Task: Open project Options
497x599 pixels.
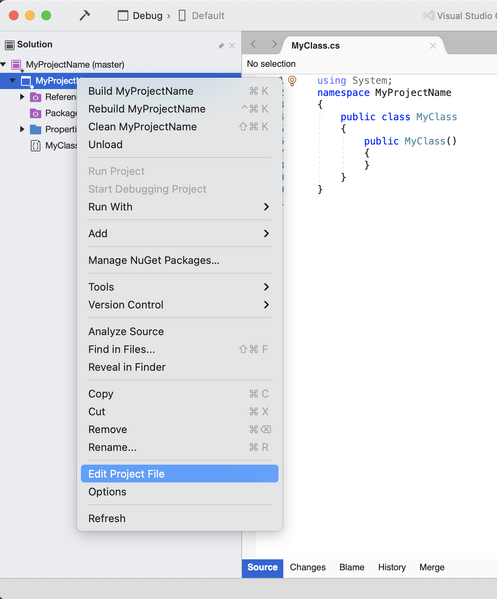Action: (180, 492)
